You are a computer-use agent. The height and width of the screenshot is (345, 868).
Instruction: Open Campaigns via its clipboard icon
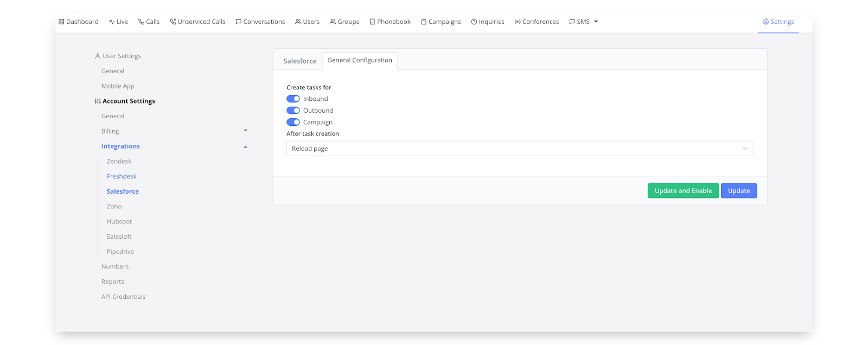pyautogui.click(x=424, y=22)
